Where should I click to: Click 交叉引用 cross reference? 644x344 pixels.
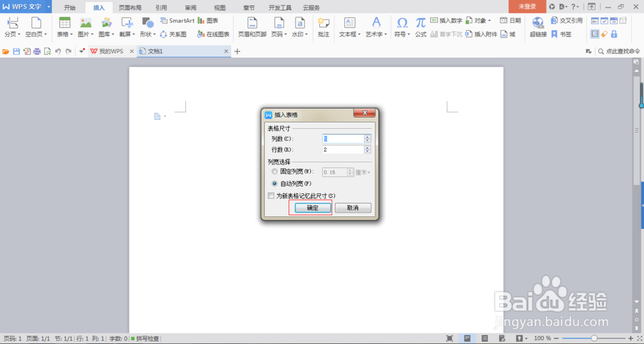pyautogui.click(x=566, y=21)
